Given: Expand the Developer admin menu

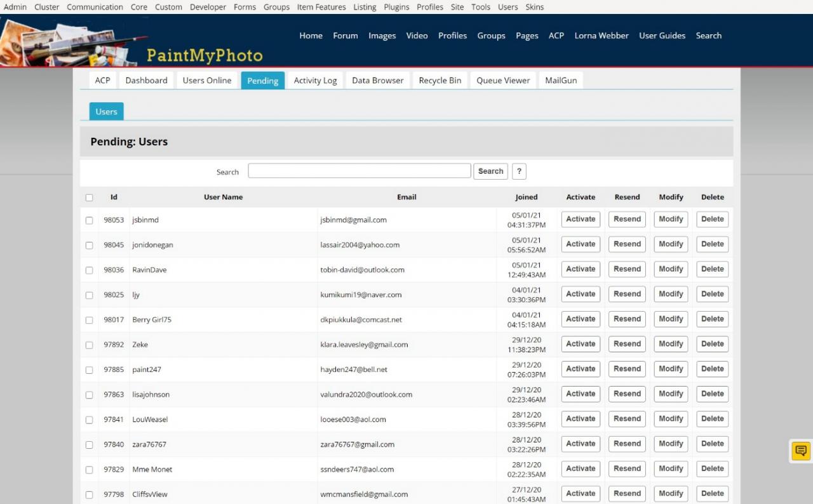Looking at the screenshot, I should [x=208, y=7].
